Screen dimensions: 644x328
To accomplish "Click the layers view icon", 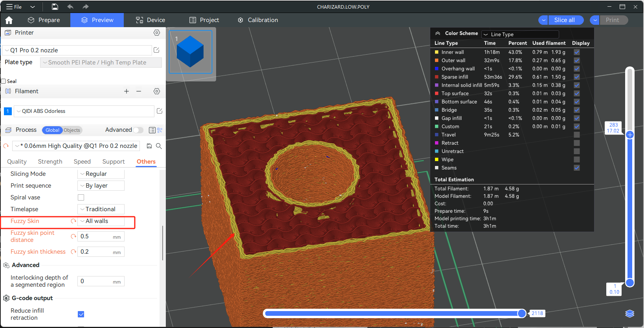I will pyautogui.click(x=630, y=313).
